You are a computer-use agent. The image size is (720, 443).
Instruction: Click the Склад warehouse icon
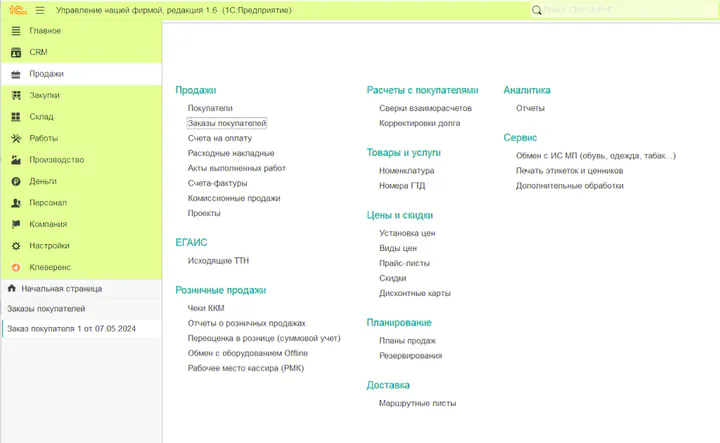click(x=15, y=117)
